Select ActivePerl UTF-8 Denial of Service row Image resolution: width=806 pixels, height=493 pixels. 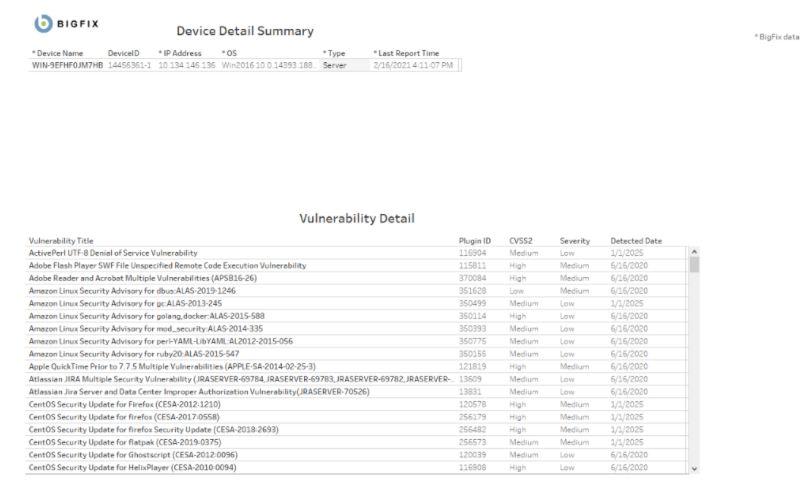click(356, 253)
